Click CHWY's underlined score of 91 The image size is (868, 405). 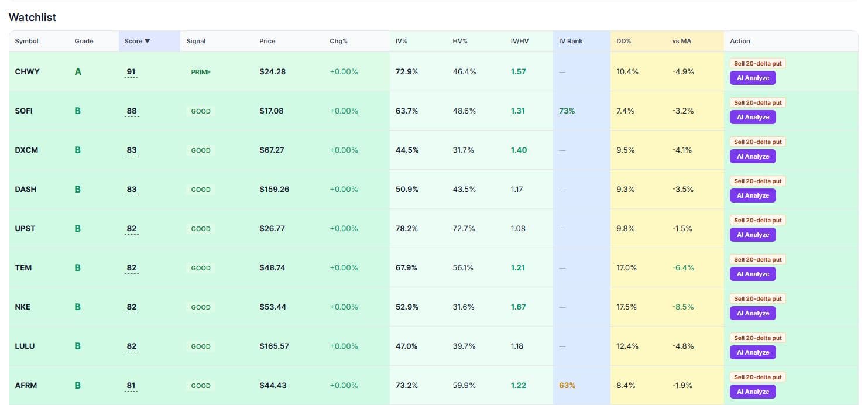[131, 71]
